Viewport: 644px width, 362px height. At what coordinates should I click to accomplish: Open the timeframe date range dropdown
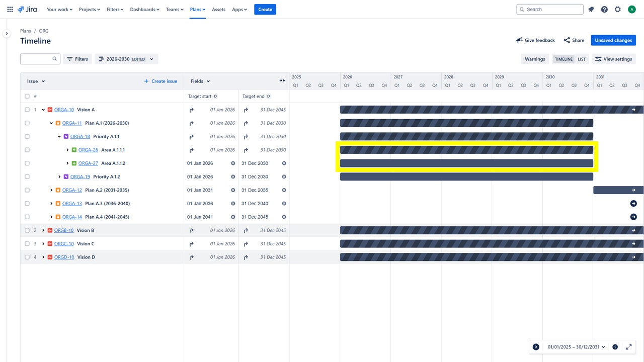pos(576,347)
